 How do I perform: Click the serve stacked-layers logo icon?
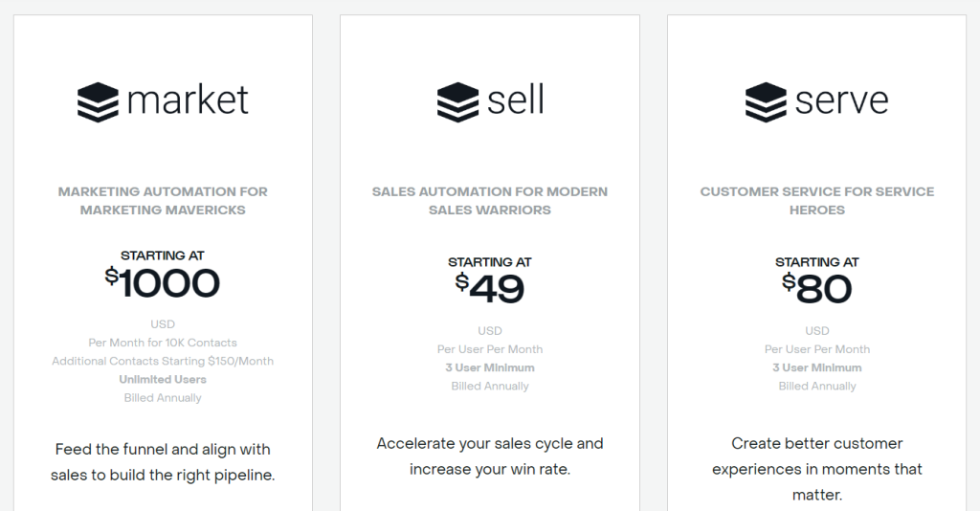766,101
